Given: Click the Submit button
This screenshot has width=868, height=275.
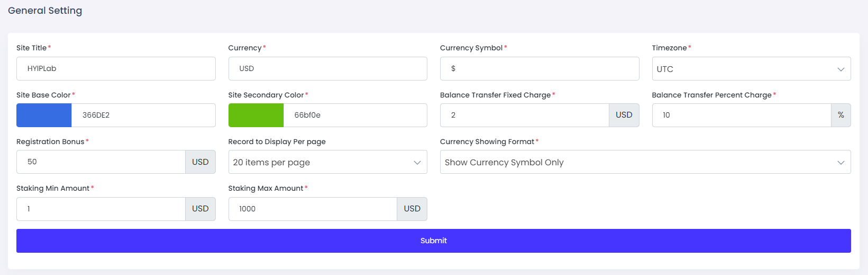Looking at the screenshot, I should coord(433,241).
